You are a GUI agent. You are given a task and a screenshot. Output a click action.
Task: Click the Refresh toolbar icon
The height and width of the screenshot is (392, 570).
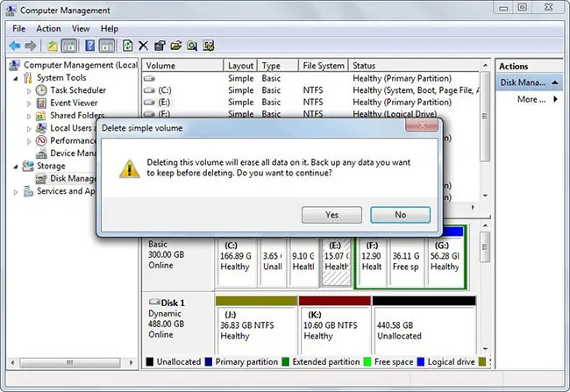tap(128, 46)
